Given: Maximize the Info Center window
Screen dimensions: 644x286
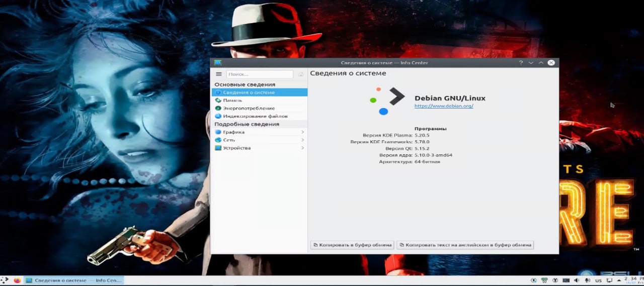Looking at the screenshot, I should coord(541,63).
